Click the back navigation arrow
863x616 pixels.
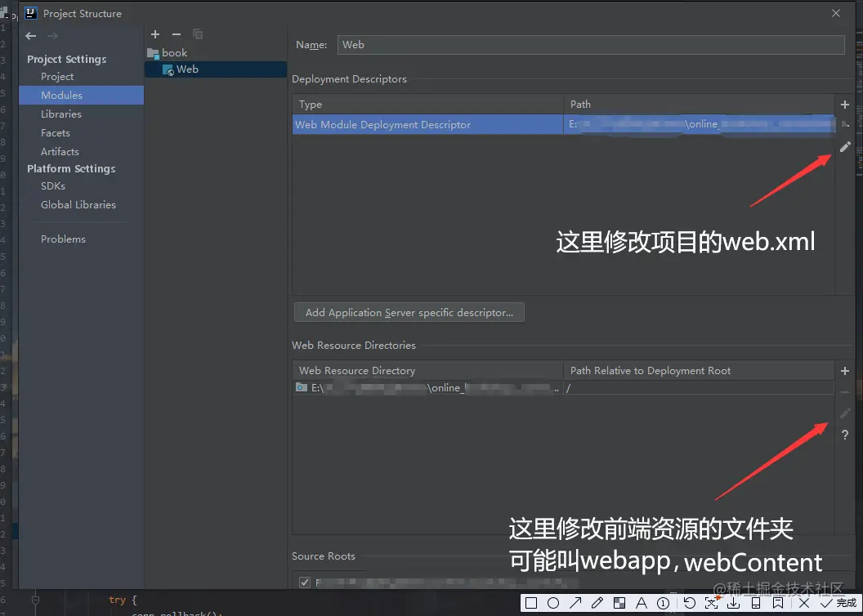coord(30,36)
